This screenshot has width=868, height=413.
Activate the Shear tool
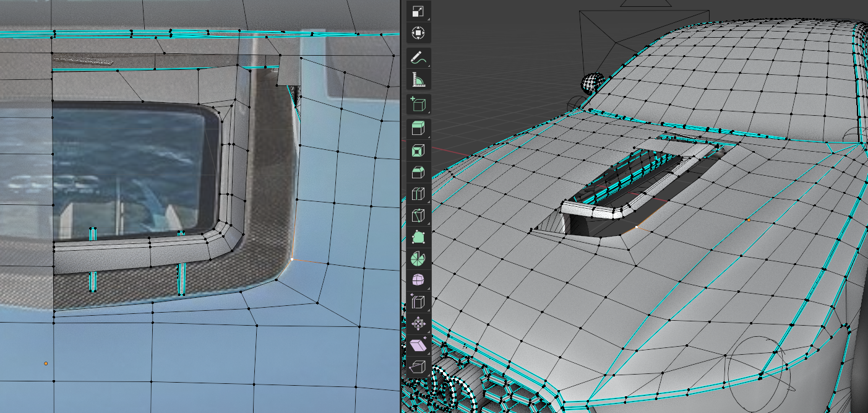(x=418, y=346)
